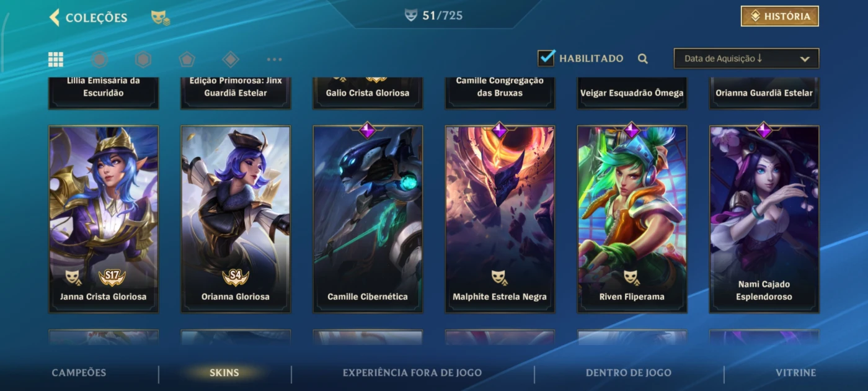
Task: Select the grid view filter icon
Action: pos(56,59)
